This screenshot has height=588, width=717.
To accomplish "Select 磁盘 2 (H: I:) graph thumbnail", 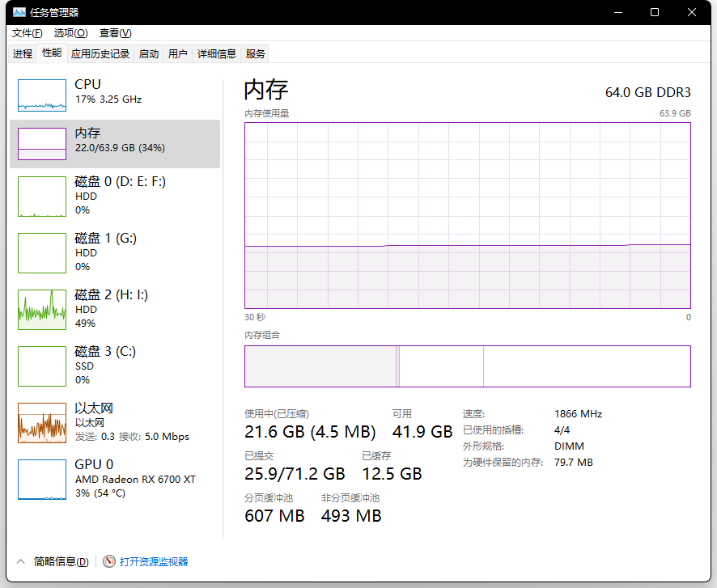I will [x=42, y=310].
